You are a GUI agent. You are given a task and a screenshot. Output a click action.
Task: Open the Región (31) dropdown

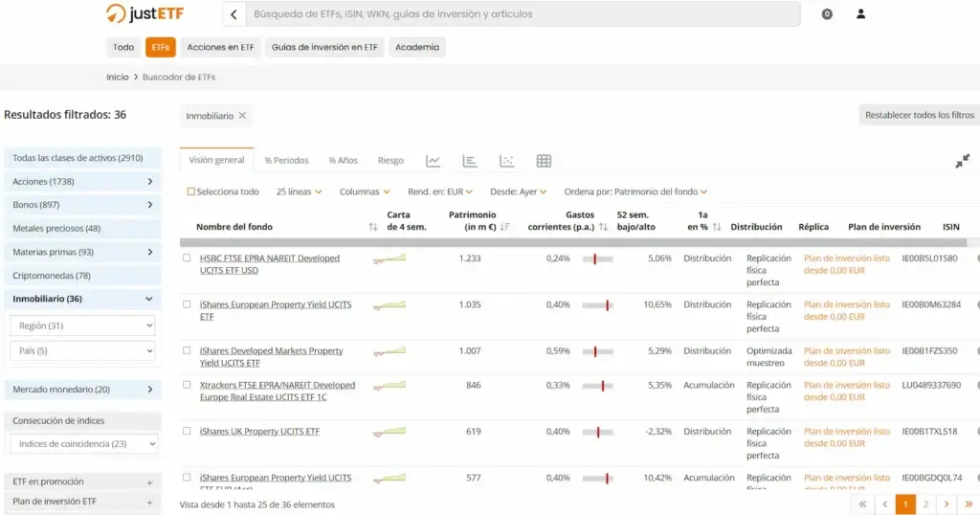(82, 325)
